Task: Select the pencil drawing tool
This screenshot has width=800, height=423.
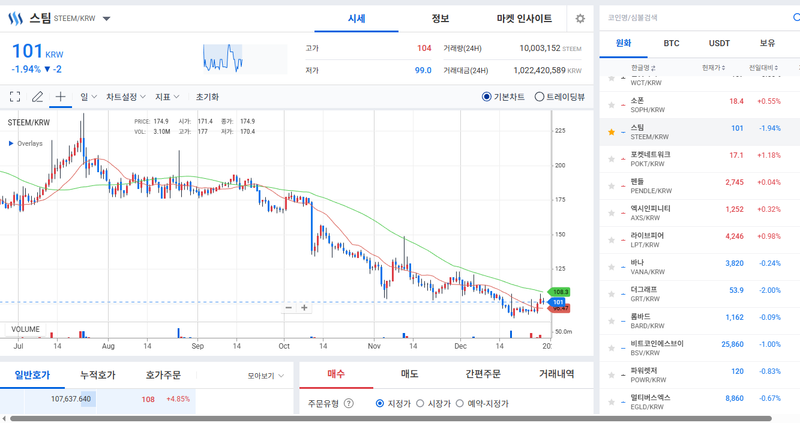Action: tap(37, 97)
